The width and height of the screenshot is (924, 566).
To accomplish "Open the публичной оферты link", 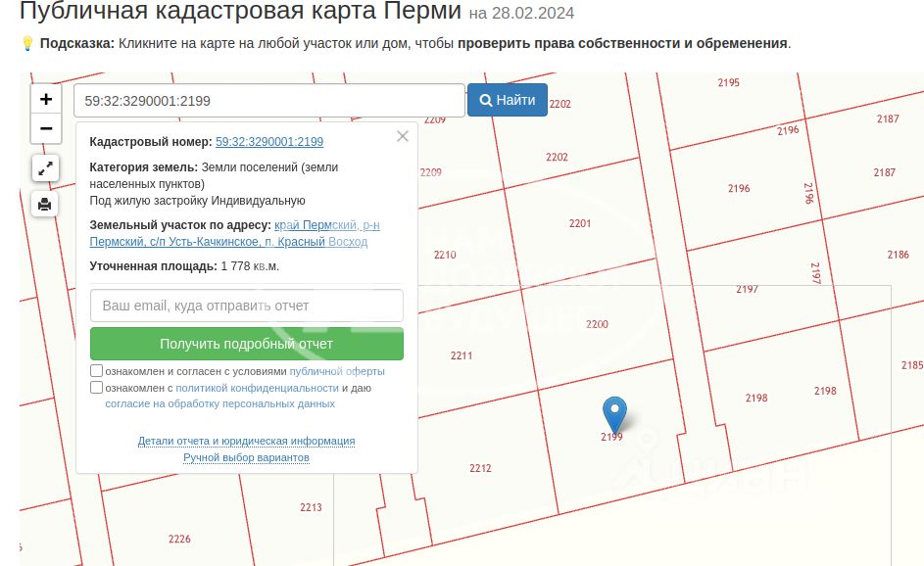I will 337,372.
